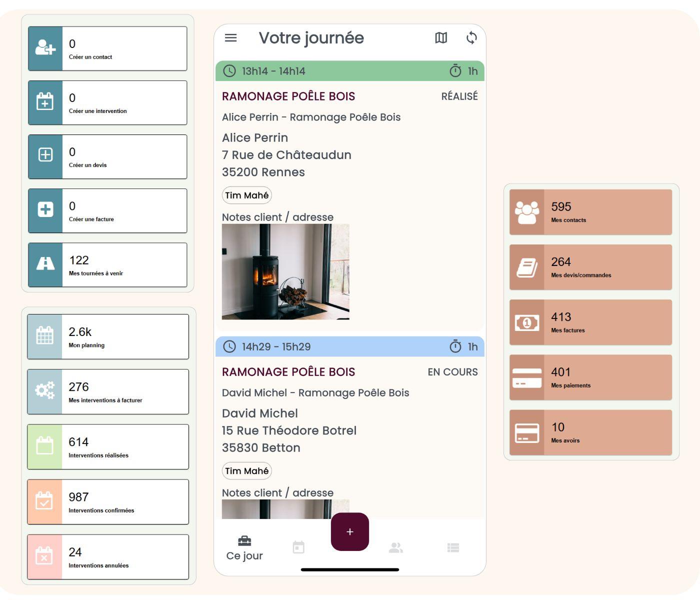700x600 pixels.
Task: Click the banknote icon for Mes factures
Action: [x=527, y=323]
